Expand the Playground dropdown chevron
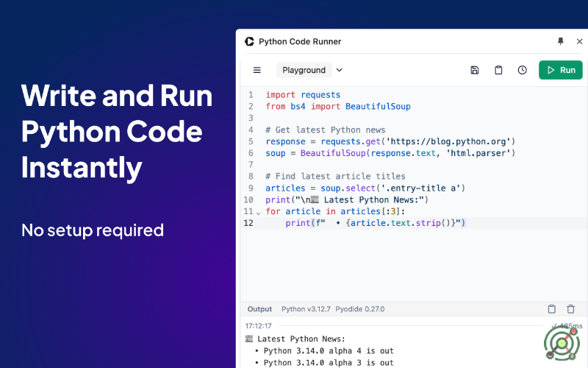 click(x=340, y=70)
